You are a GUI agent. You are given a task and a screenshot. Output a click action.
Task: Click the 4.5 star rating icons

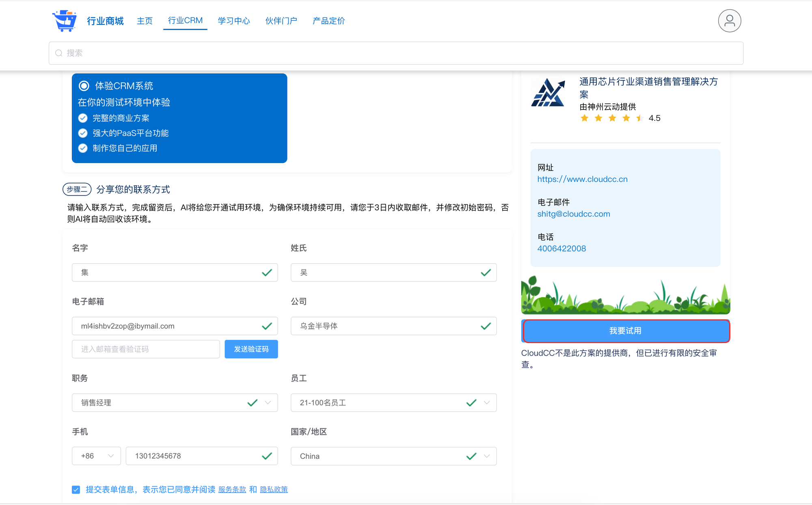612,118
